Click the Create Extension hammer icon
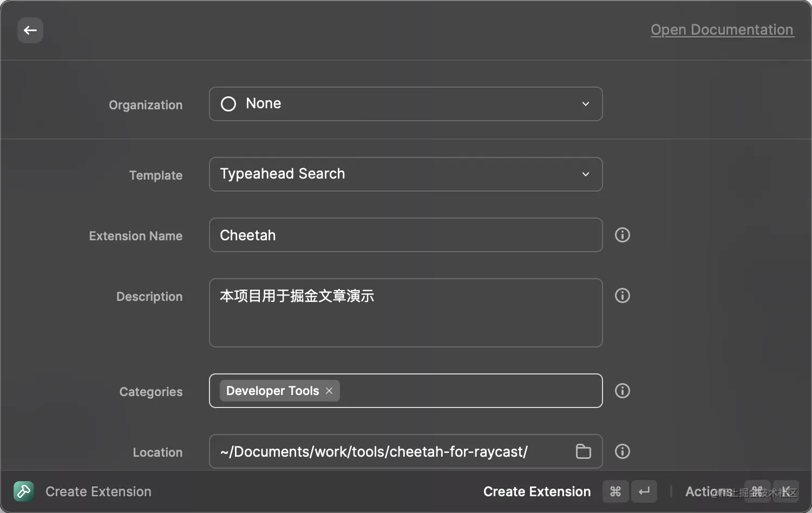 [24, 491]
